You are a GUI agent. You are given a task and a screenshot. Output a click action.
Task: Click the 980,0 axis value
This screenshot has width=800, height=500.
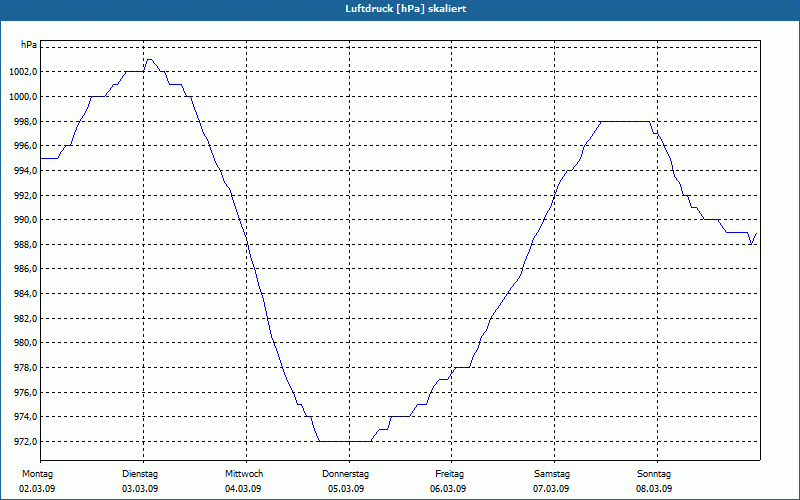(26, 343)
